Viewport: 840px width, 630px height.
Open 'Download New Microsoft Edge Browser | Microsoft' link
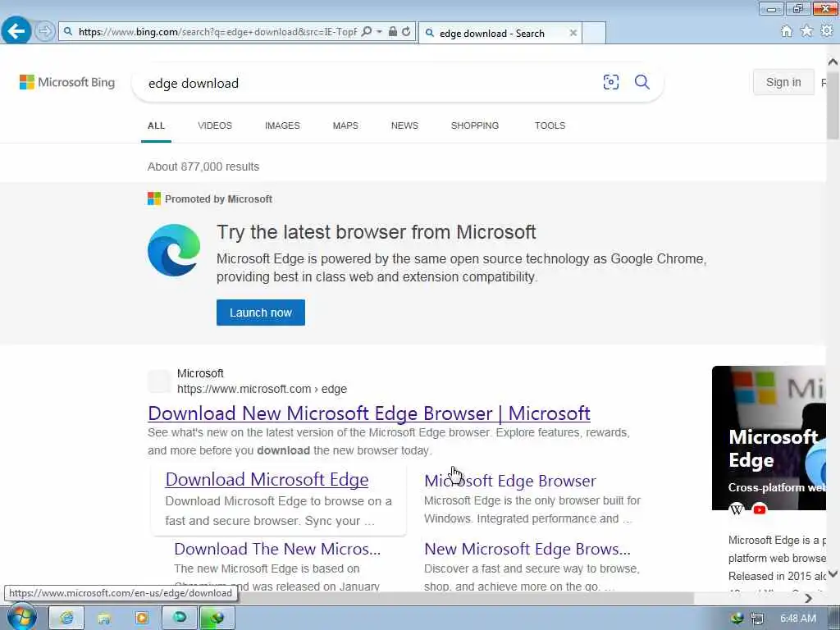click(369, 413)
